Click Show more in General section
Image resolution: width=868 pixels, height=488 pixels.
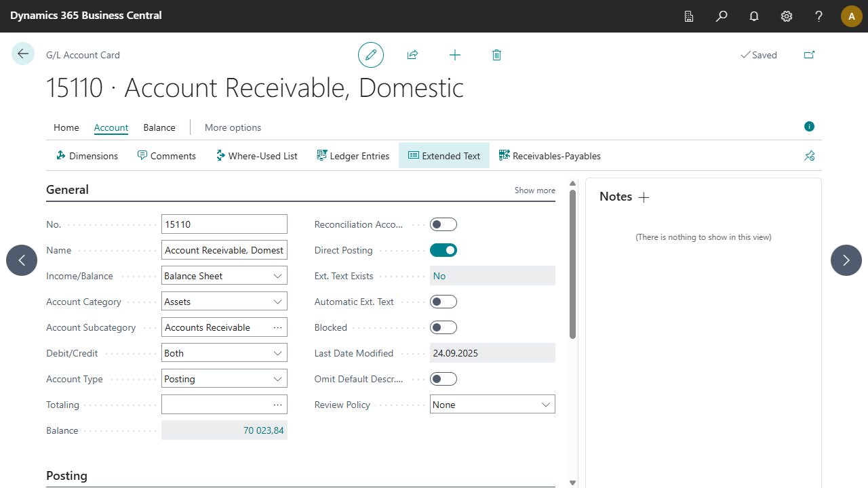pos(534,190)
